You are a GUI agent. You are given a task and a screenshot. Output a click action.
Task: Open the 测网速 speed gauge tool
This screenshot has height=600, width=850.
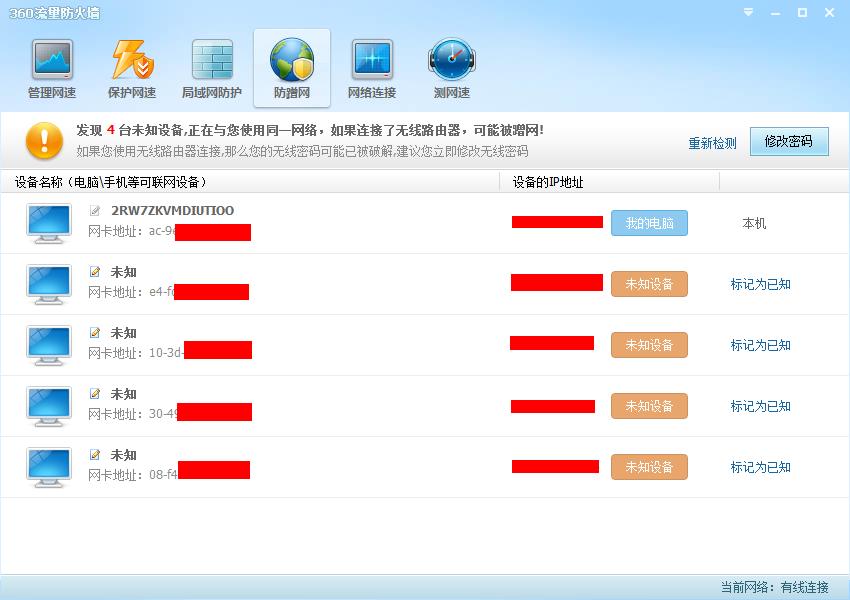pos(452,68)
